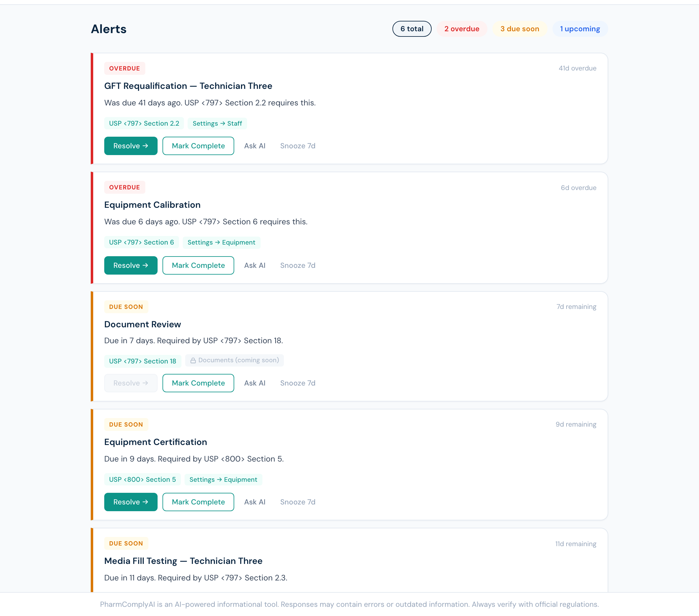Mark Equipment Calibration as complete
Screen dimensions: 699x616
(x=198, y=265)
